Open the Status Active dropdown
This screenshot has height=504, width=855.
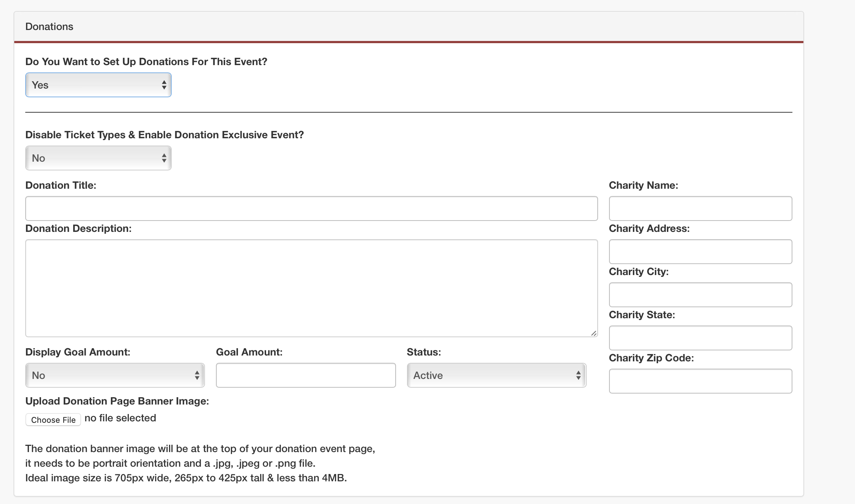tap(496, 375)
